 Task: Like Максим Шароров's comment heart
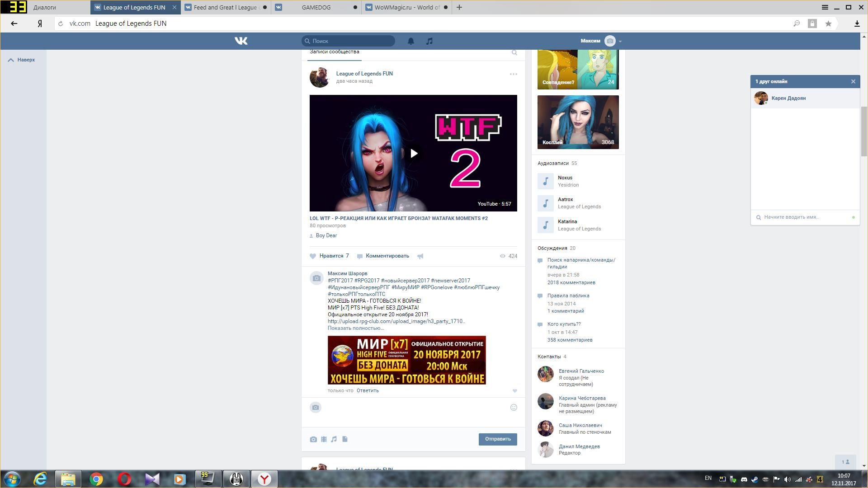pos(514,391)
